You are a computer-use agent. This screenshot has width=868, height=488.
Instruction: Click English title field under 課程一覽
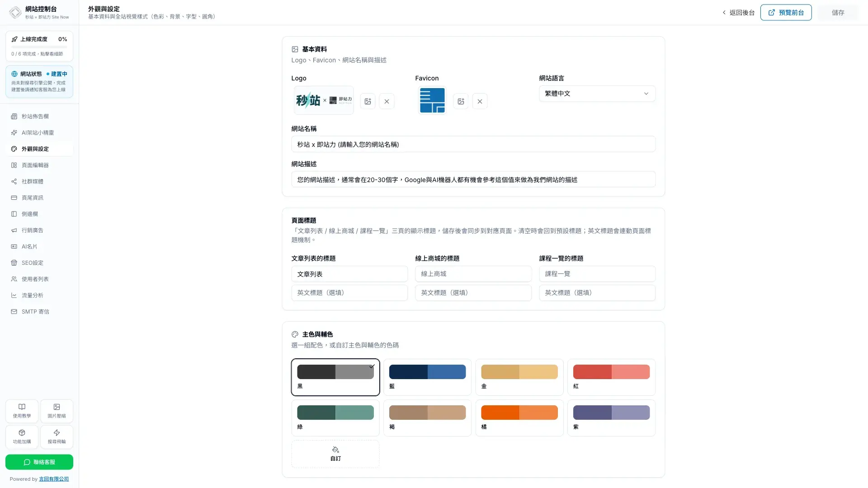pos(597,293)
